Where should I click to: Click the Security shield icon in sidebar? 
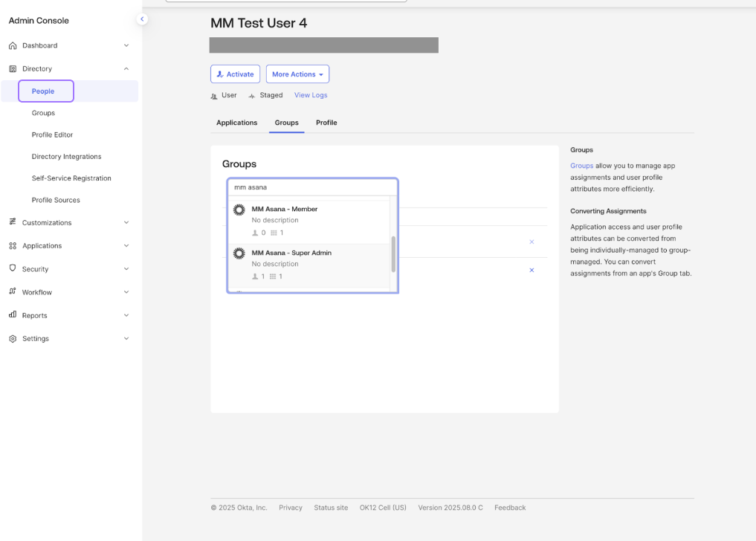pyautogui.click(x=13, y=269)
